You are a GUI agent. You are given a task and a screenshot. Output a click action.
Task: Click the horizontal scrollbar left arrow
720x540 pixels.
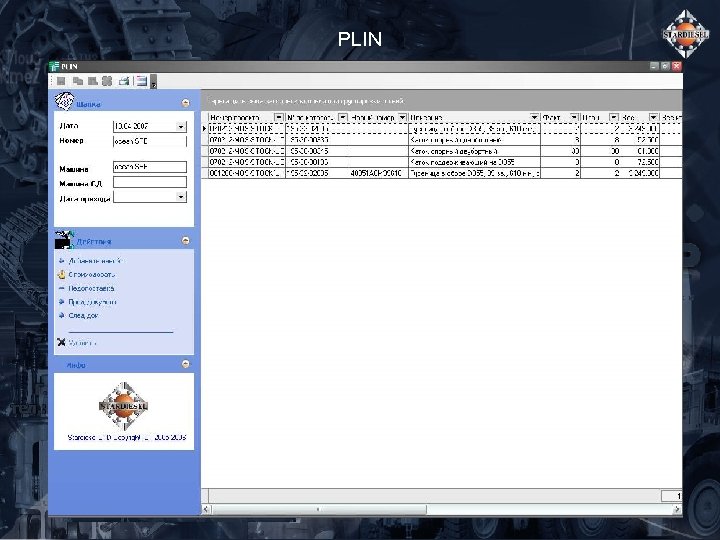(x=206, y=509)
